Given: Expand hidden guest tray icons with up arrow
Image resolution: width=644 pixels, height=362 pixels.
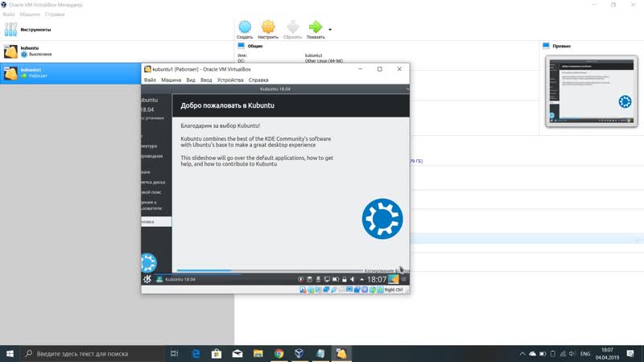Looking at the screenshot, I should (361, 279).
